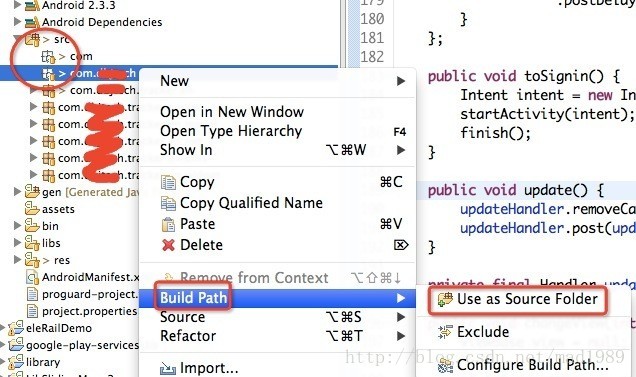
Task: Click the assets folder icon
Action: tap(32, 209)
